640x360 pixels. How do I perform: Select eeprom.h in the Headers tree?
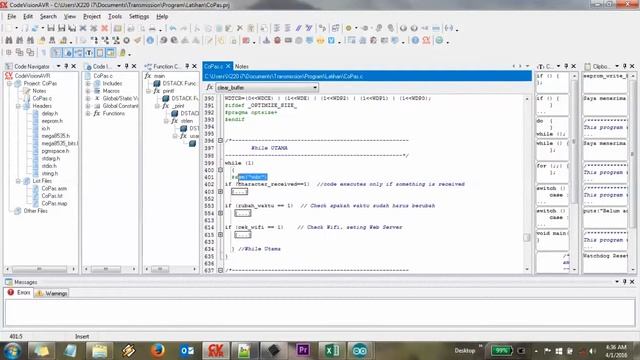(52, 121)
